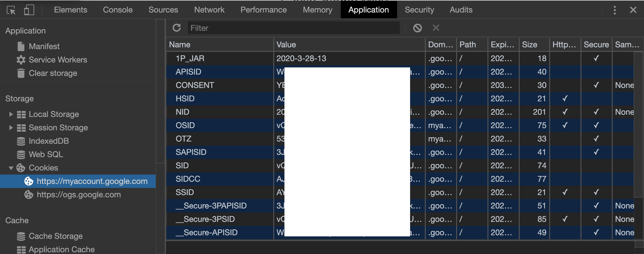The width and height of the screenshot is (644, 254).
Task: Open Service Workers gear item
Action: click(58, 60)
